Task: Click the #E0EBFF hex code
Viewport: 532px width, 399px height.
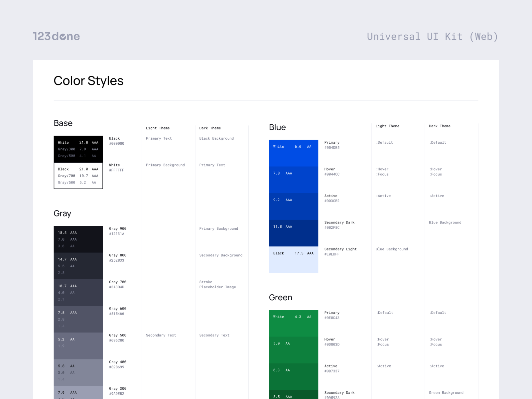Action: [x=332, y=254]
